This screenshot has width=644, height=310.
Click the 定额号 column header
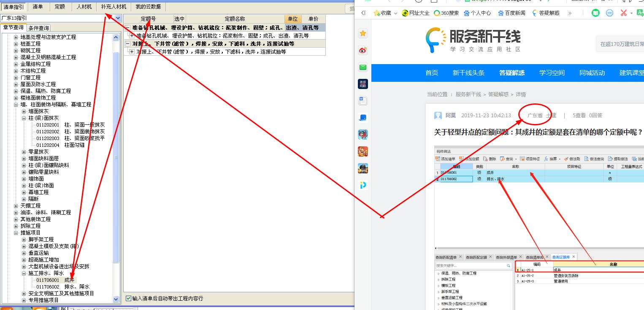click(148, 19)
